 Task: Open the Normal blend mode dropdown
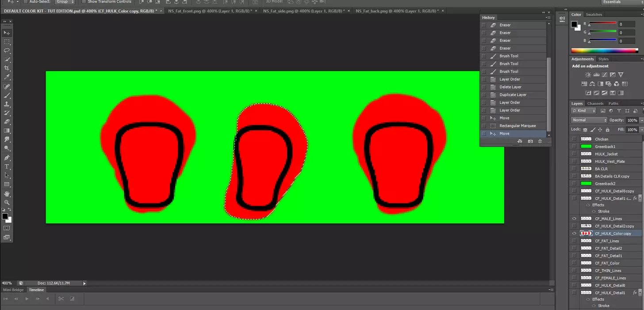(x=589, y=120)
